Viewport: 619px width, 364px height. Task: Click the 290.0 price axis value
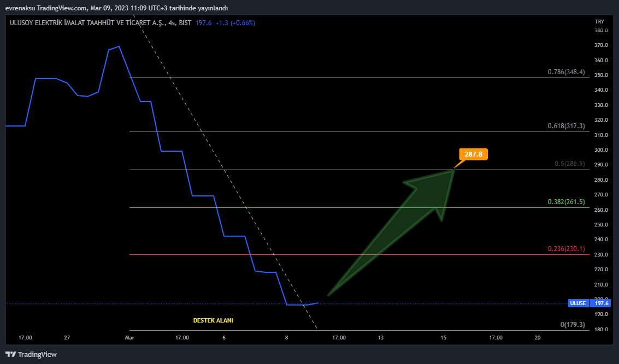tap(601, 165)
